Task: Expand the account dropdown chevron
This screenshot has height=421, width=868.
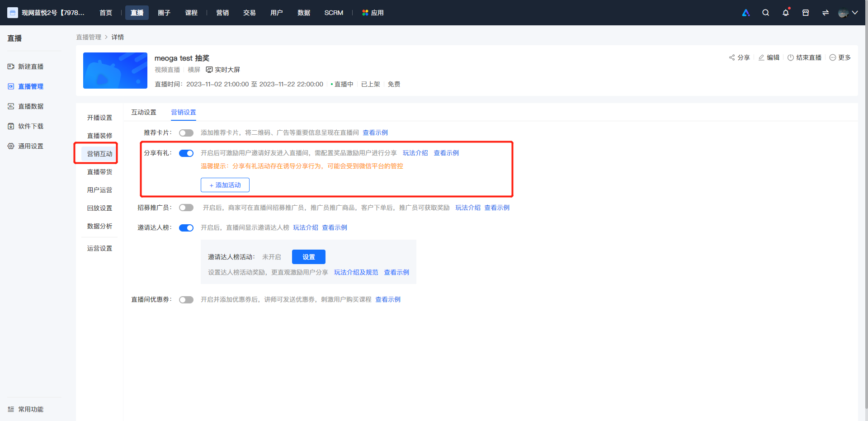Action: click(x=855, y=13)
